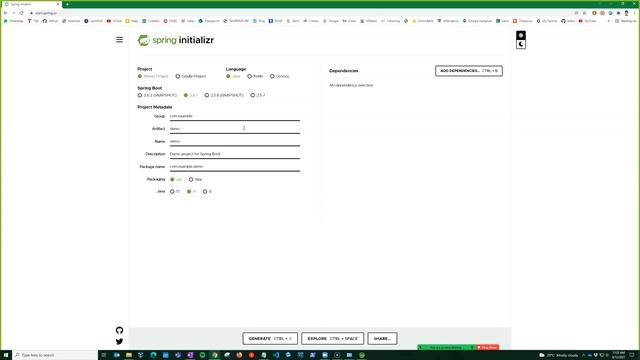Focus the Description input field
The height and width of the screenshot is (360, 640).
click(x=235, y=154)
